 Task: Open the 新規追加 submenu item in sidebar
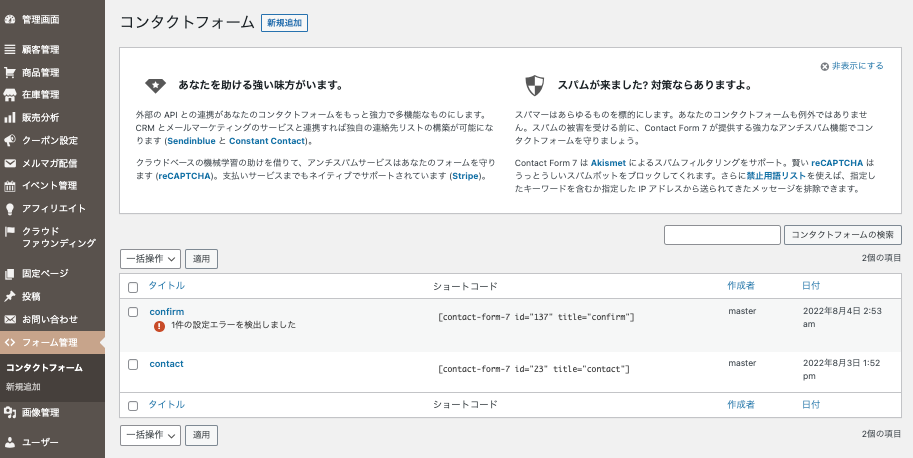23,386
